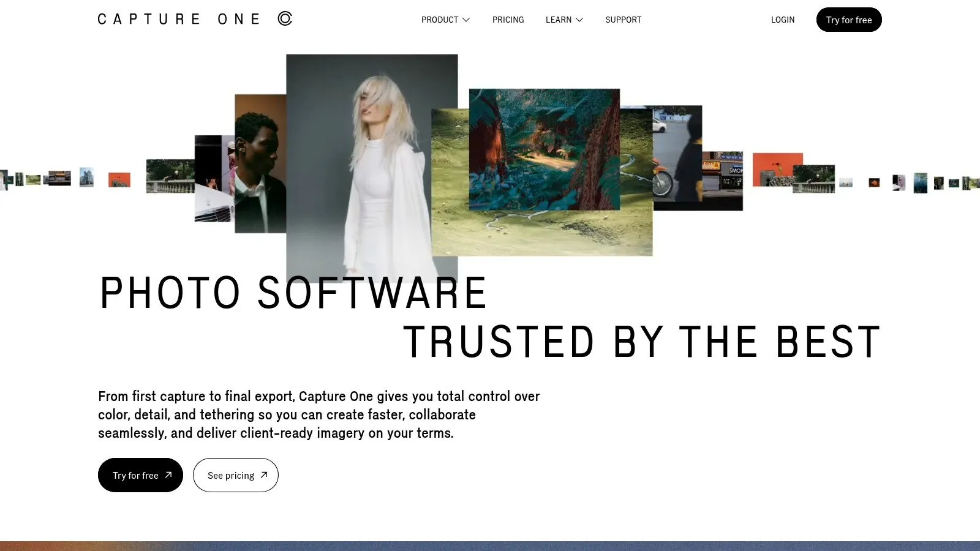Screen dimensions: 980x551
Task: Open the Login link
Action: tap(782, 20)
